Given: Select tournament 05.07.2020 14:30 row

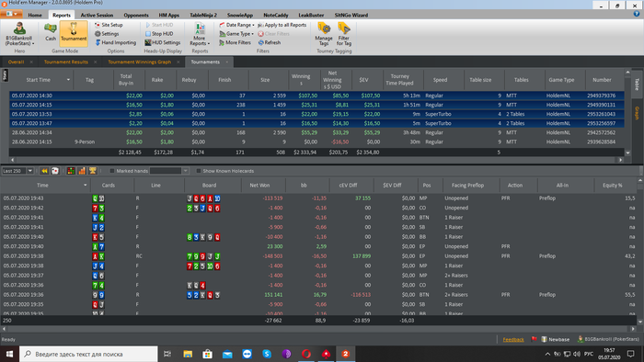Looking at the screenshot, I should point(316,96).
